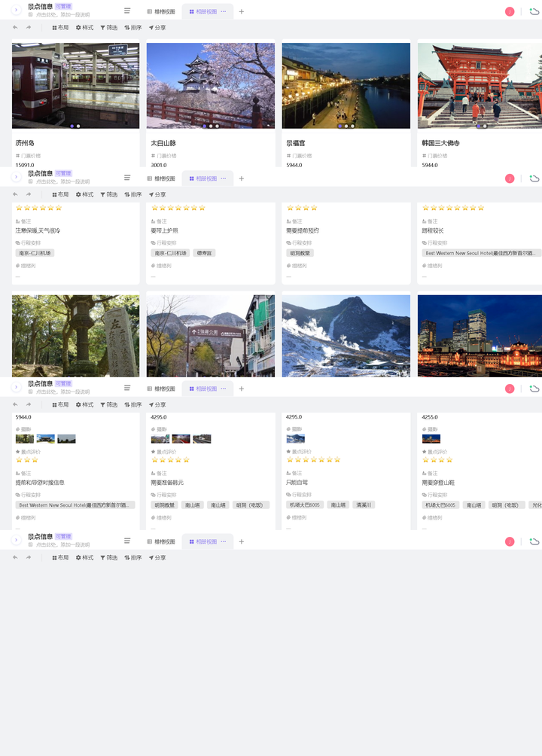Open the ··· options on topmost 相册视图 tab
The image size is (542, 756).
click(224, 12)
